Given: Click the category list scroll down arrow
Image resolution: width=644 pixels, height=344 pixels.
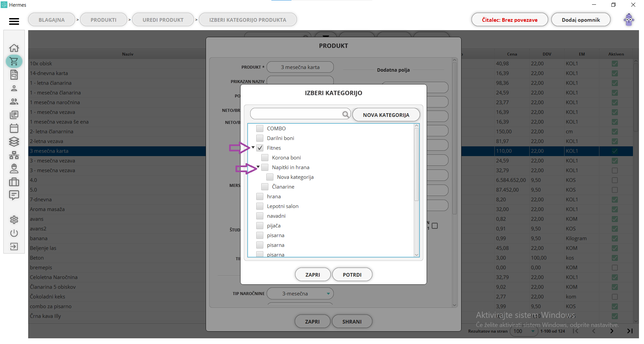Looking at the screenshot, I should coord(417,255).
